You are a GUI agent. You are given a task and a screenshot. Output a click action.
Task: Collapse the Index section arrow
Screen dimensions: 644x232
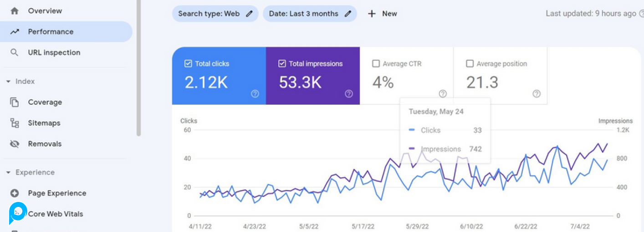click(x=8, y=82)
